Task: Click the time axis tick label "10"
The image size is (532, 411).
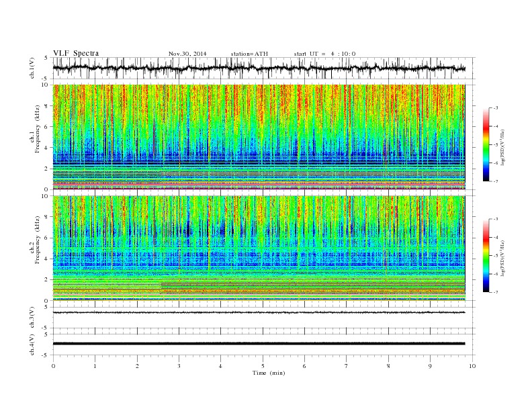Action: pos(472,366)
